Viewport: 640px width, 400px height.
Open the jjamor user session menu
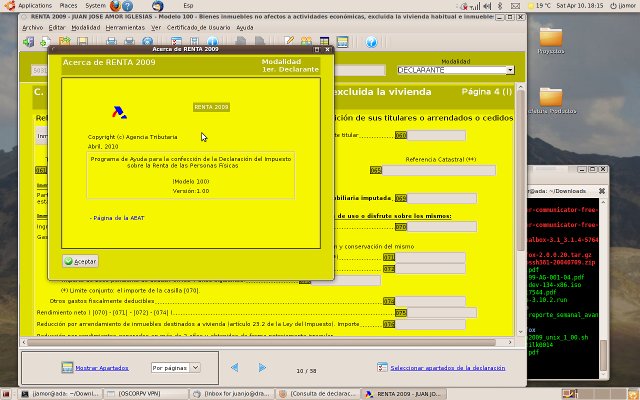(623, 6)
